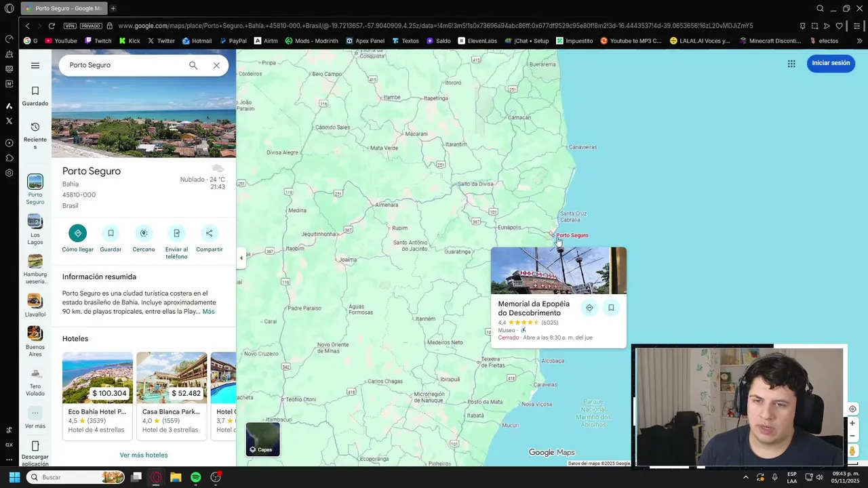
Task: Open a new browser tab
Action: point(113,8)
